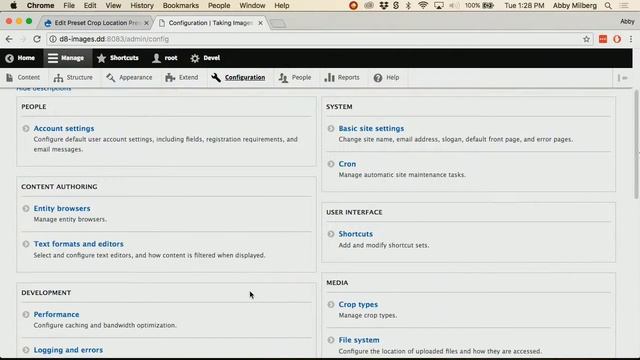Click the red extension icon in Chrome toolbar
Screen dimensions: 640x360
click(603, 39)
